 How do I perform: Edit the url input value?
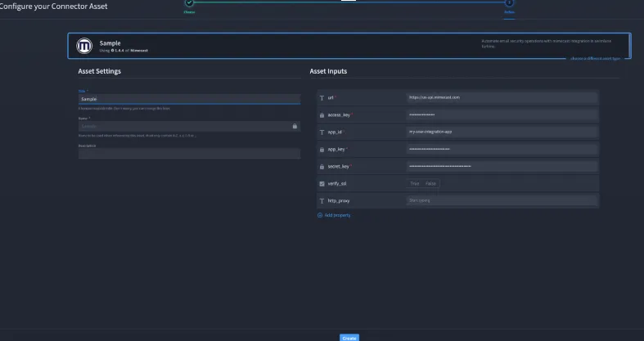(x=501, y=97)
